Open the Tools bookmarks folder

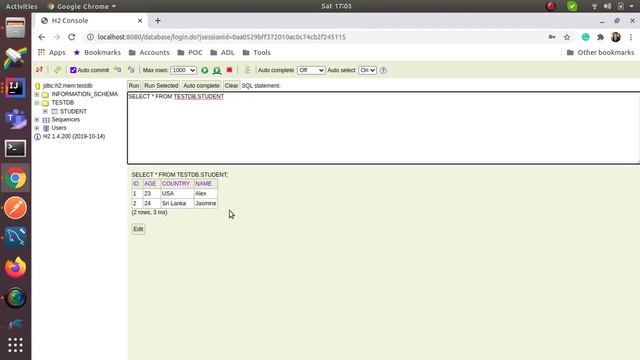256,52
